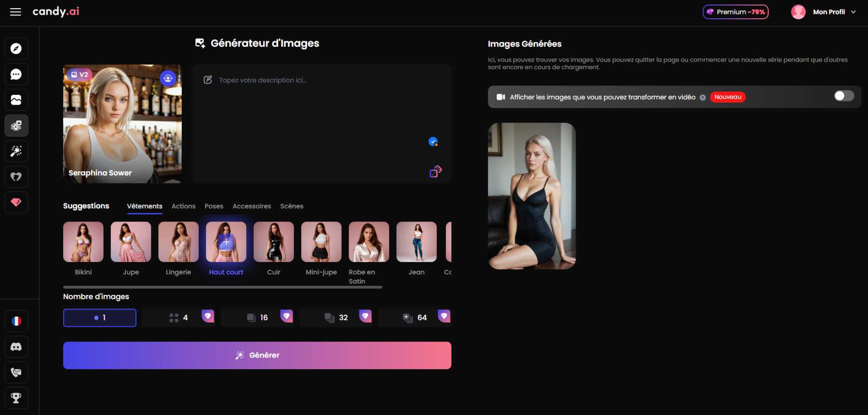Click the premium diamond badge on 64 images
The height and width of the screenshot is (415, 868).
(444, 316)
